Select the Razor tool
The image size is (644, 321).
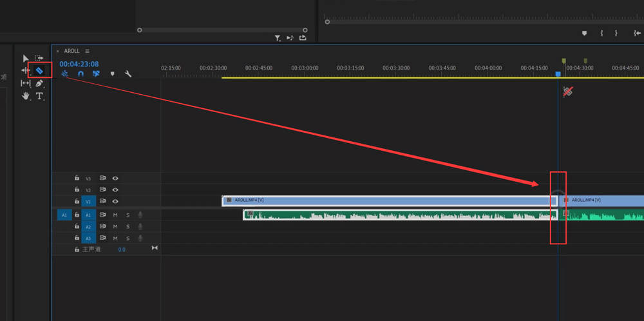(x=39, y=71)
